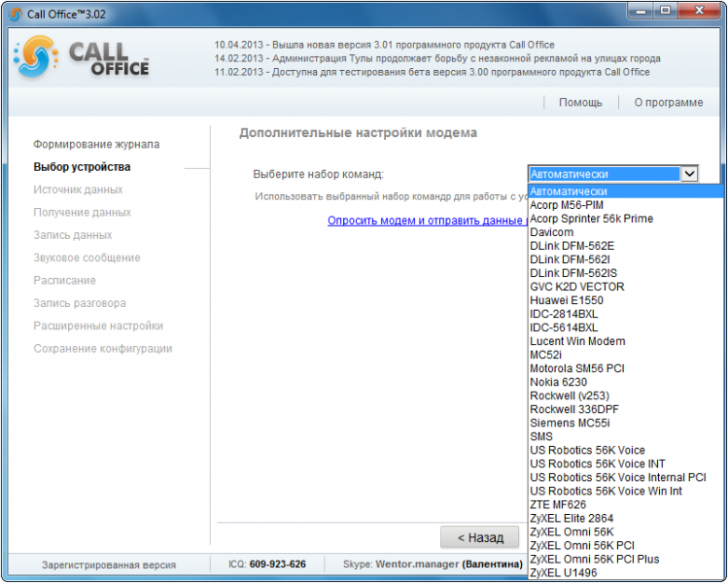Choose ZyXEL U1496 option
The height and width of the screenshot is (583, 728).
click(626, 572)
